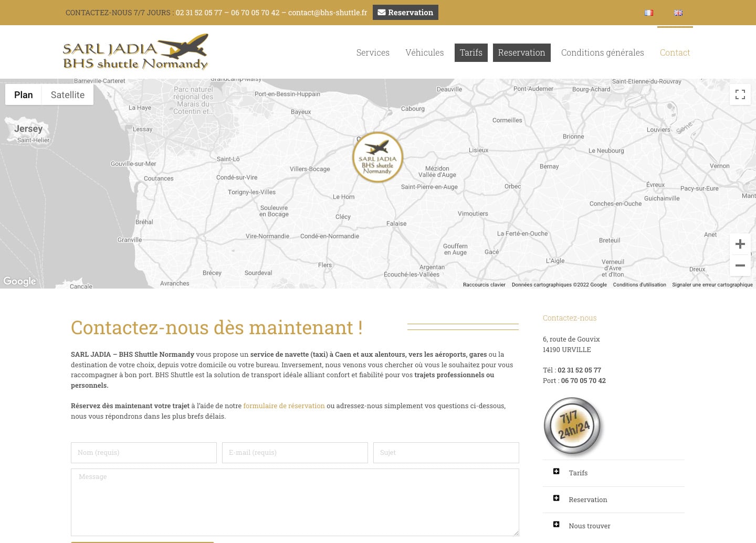Open the Google logo on the map
Viewport: 756px width, 543px height.
[19, 281]
